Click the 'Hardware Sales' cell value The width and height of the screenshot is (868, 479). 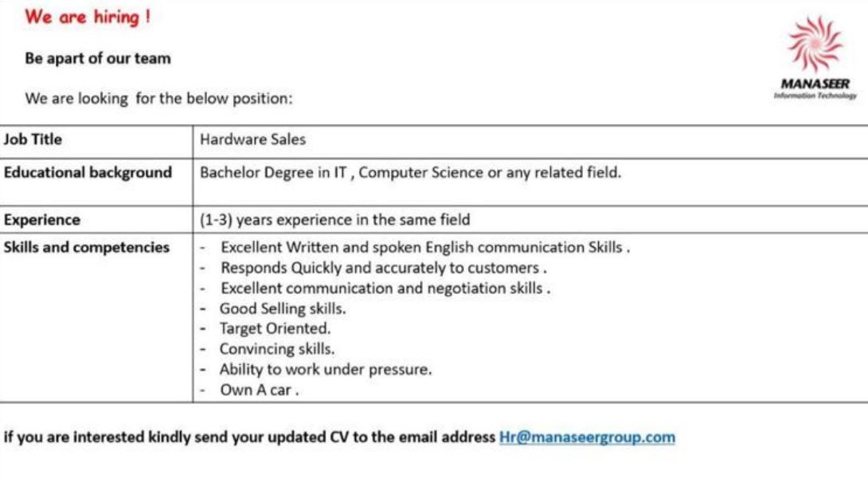point(252,139)
